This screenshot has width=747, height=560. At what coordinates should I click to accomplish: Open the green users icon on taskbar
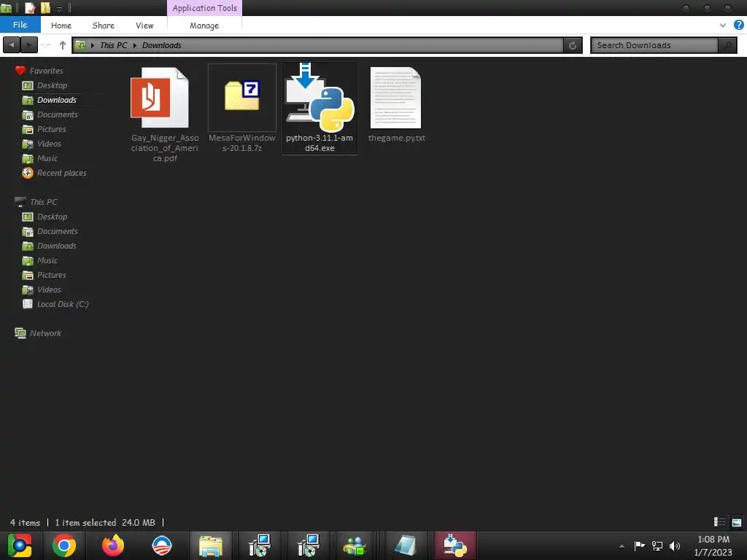pos(355,545)
